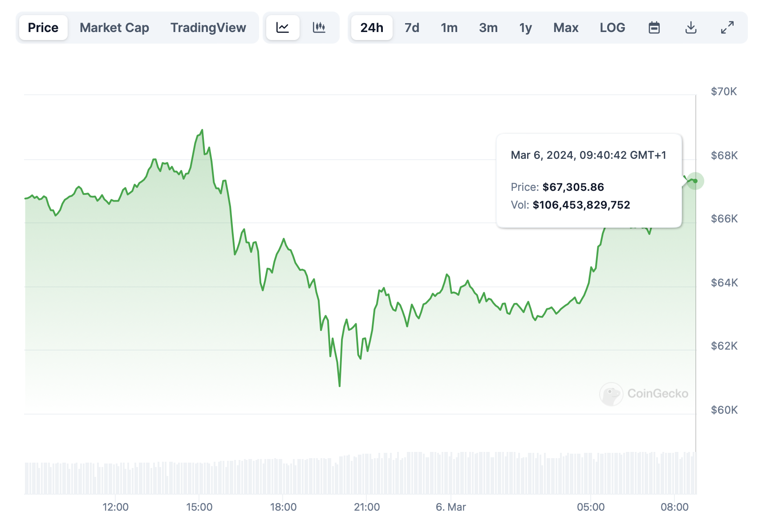The image size is (763, 532).
Task: Choose the 3m time range
Action: click(488, 28)
